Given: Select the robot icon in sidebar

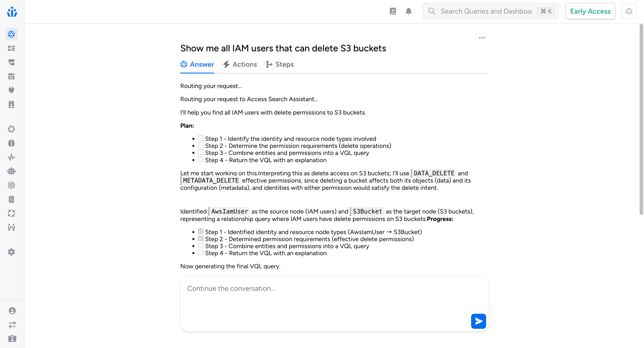Looking at the screenshot, I should click(x=11, y=171).
